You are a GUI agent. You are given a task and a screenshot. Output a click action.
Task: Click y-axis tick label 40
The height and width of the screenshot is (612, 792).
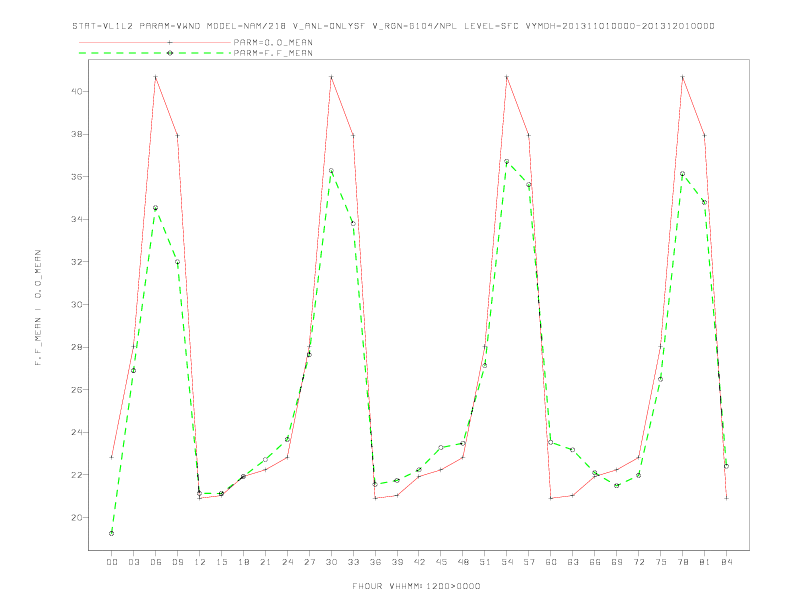coord(78,91)
